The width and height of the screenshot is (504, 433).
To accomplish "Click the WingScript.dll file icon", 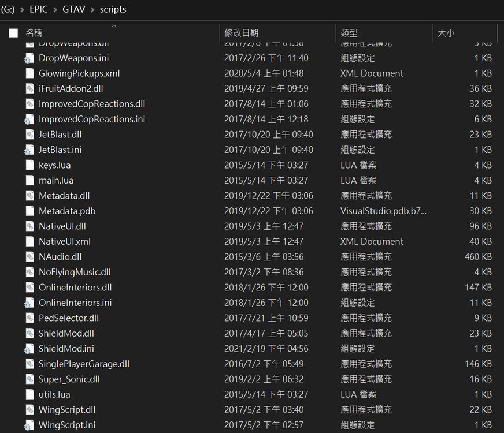I will click(x=29, y=409).
